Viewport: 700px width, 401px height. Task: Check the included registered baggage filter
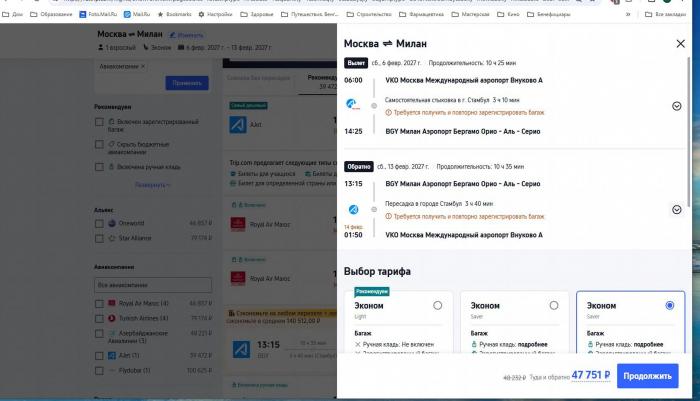pyautogui.click(x=99, y=122)
